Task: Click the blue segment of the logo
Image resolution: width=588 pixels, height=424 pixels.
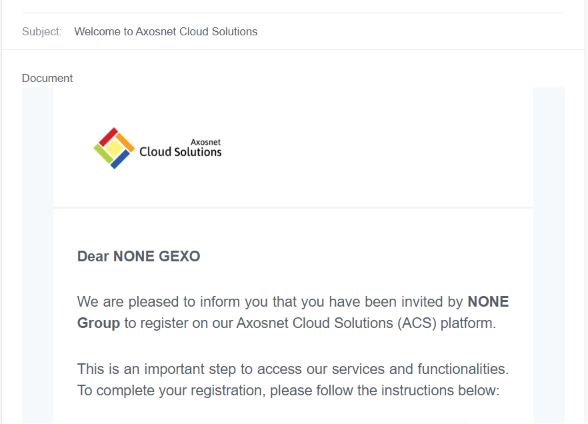Action: (x=120, y=159)
